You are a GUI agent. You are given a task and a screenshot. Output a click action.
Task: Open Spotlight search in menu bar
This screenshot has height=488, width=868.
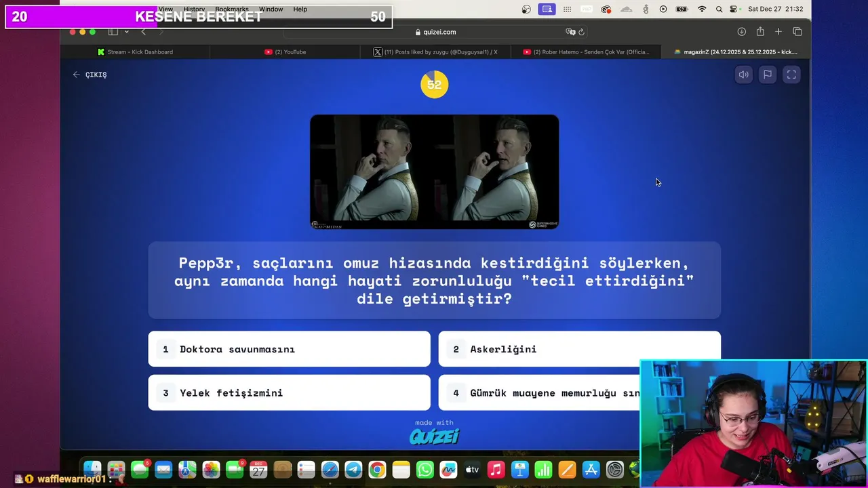click(x=719, y=9)
